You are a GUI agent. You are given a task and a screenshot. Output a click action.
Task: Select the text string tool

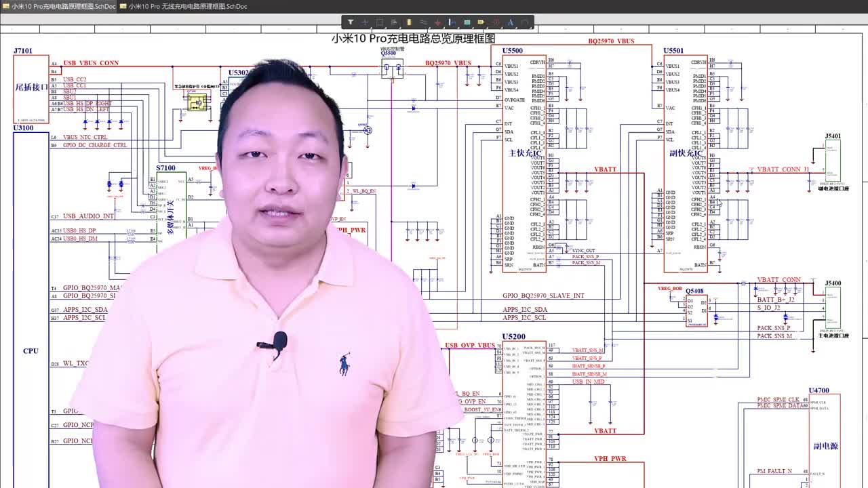click(511, 22)
